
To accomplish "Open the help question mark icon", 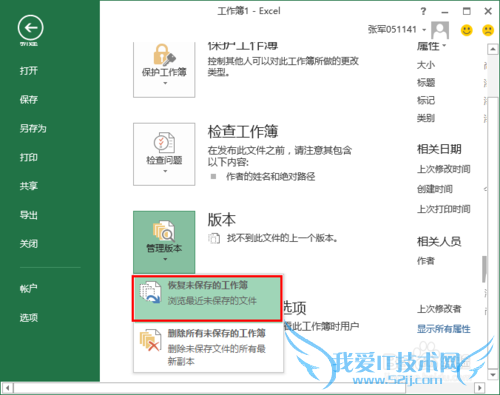I will coord(423,11).
